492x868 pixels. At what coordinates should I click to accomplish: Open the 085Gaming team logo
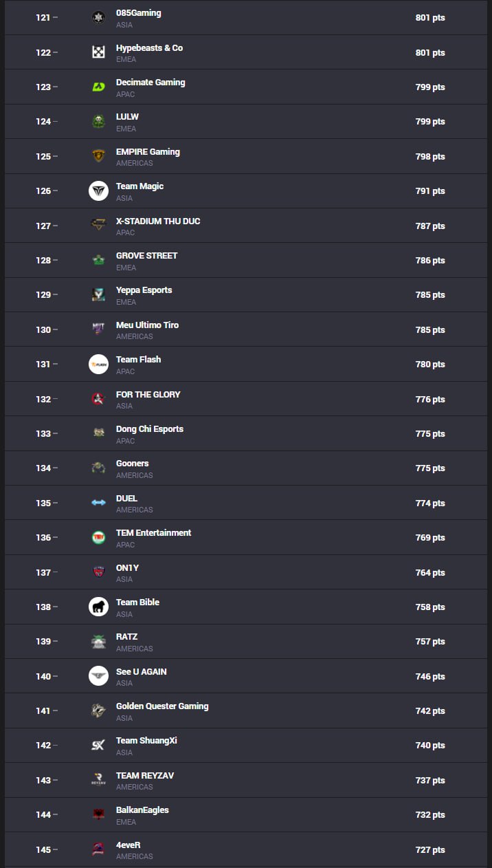pyautogui.click(x=98, y=17)
